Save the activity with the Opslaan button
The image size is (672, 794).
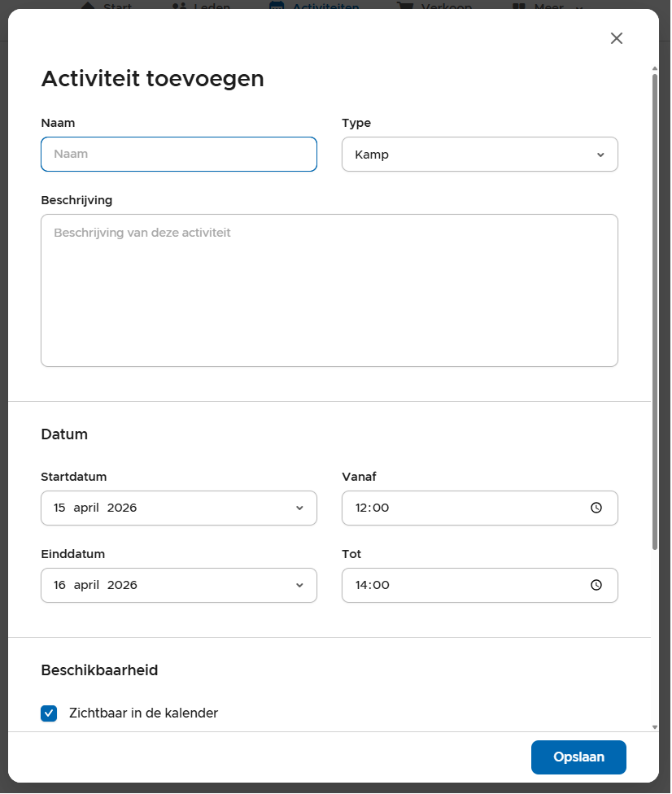pyautogui.click(x=578, y=757)
